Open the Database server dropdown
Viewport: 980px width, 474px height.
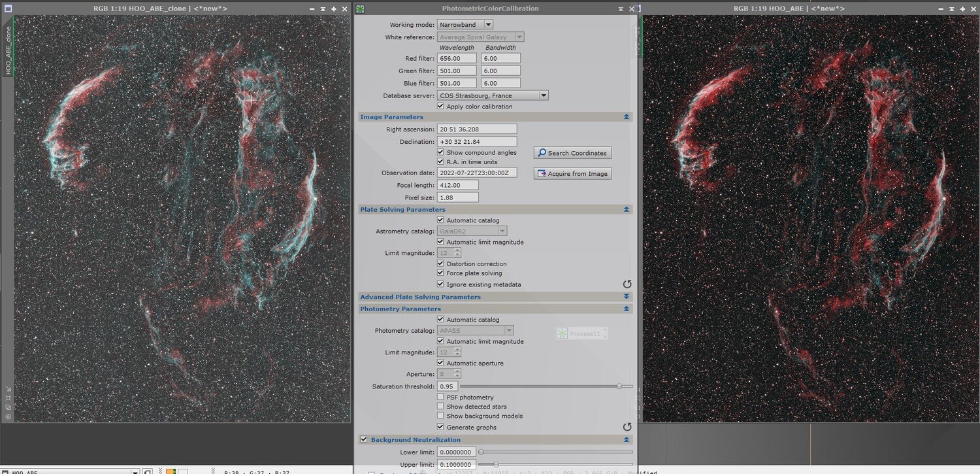click(x=544, y=95)
